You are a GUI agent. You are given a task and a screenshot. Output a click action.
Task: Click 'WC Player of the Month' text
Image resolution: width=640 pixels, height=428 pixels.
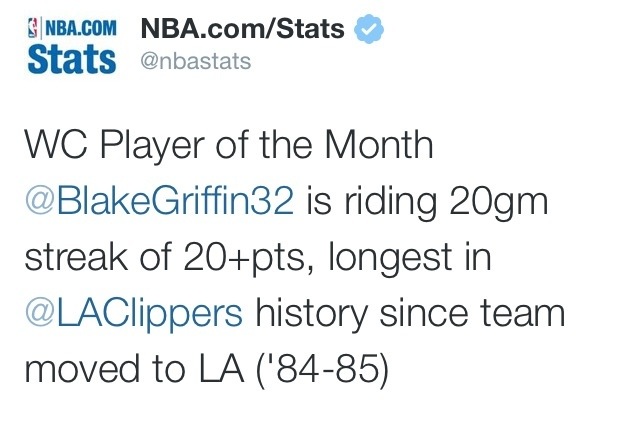coord(229,144)
